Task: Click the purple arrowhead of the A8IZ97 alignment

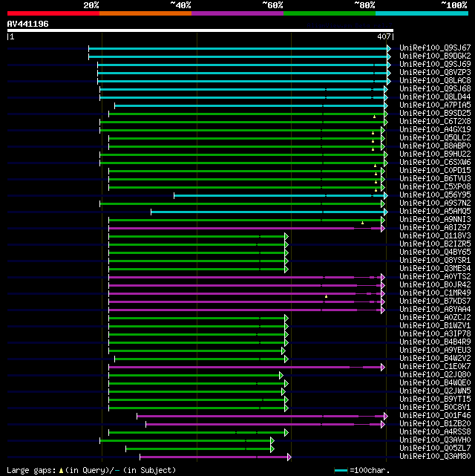Action: tap(383, 228)
